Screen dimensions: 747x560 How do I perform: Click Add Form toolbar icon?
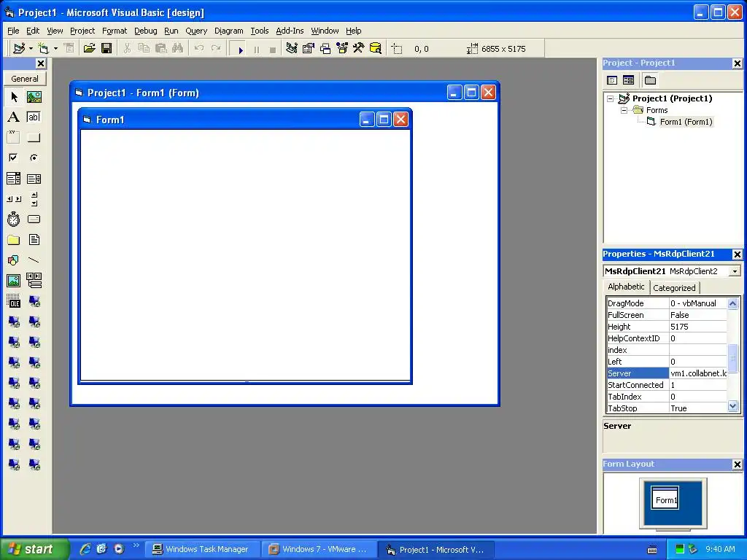[44, 49]
